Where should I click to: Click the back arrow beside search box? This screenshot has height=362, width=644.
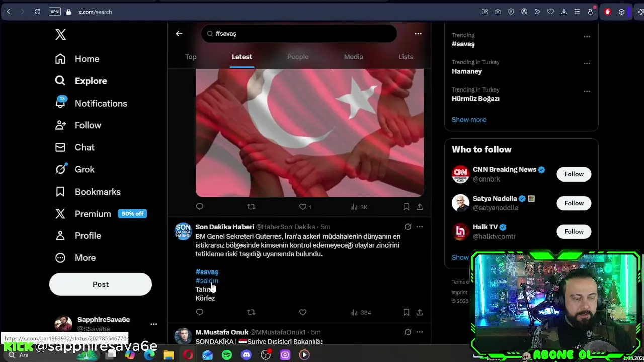tap(179, 34)
